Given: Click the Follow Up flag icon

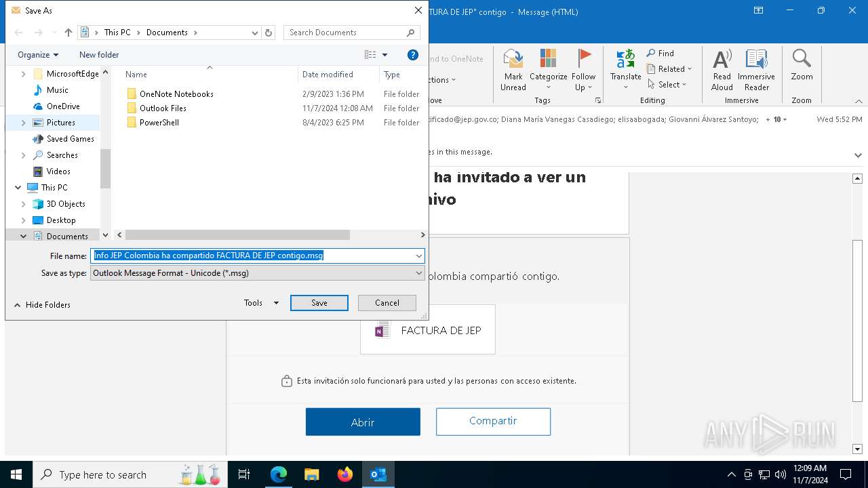Looking at the screenshot, I should [x=583, y=59].
